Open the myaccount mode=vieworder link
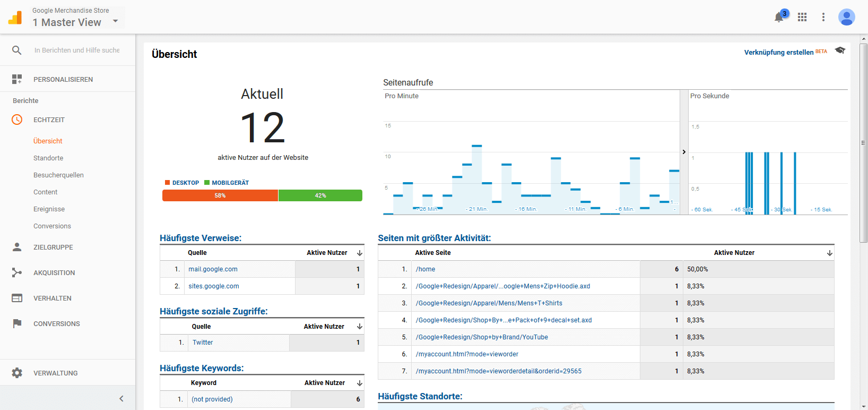Image resolution: width=868 pixels, height=410 pixels. pyautogui.click(x=467, y=354)
